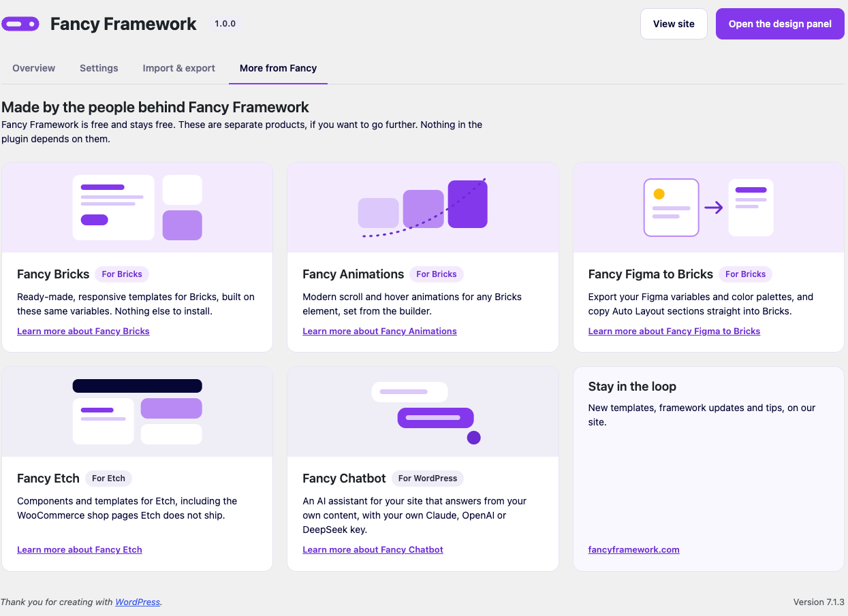Click the Fancy Chatbot card title
Viewport: 848px width, 616px height.
344,479
